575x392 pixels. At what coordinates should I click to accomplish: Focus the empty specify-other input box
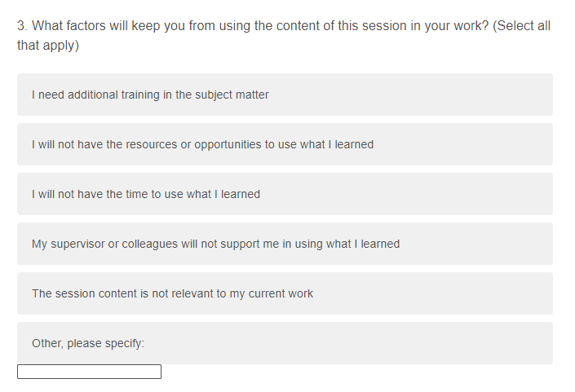point(89,372)
